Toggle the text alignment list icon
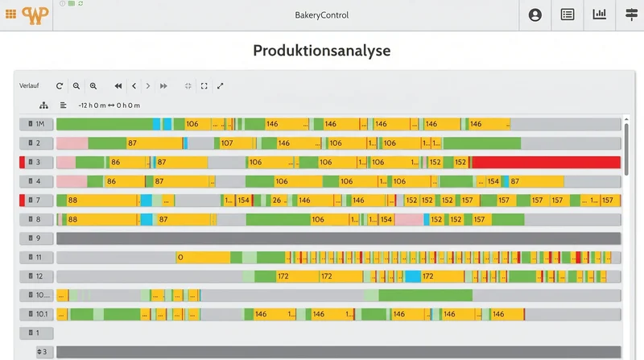 pos(63,106)
